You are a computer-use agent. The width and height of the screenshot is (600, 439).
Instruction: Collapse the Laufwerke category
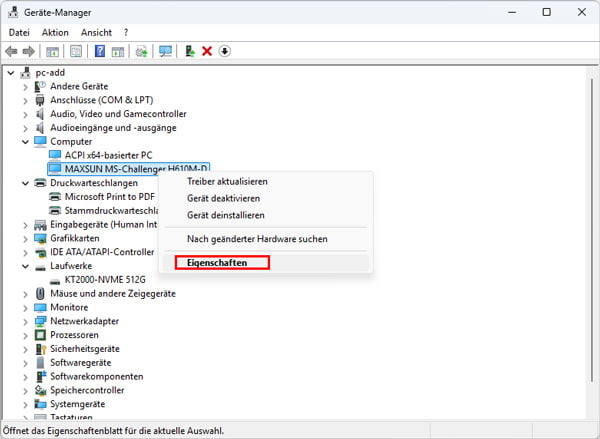pos(25,267)
